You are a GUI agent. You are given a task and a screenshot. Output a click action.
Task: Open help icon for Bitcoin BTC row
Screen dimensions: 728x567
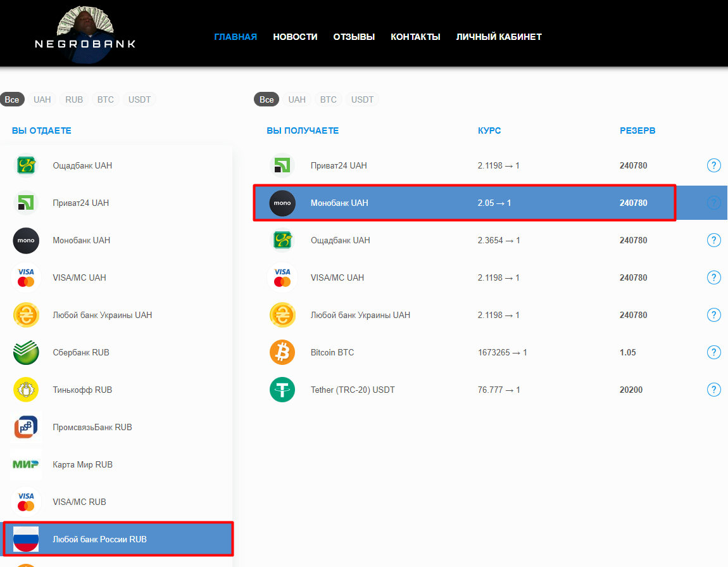coord(713,352)
